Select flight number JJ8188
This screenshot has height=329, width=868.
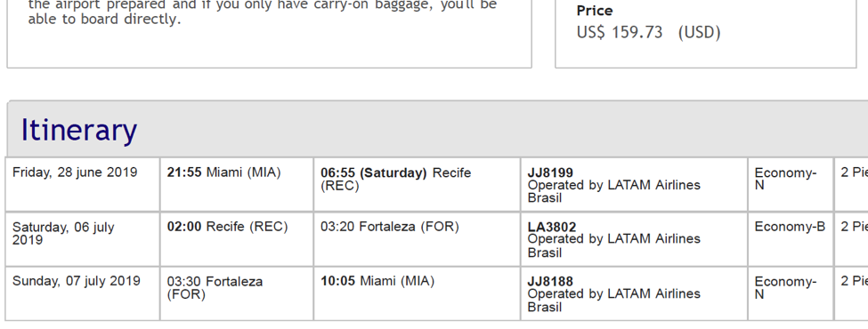point(550,282)
